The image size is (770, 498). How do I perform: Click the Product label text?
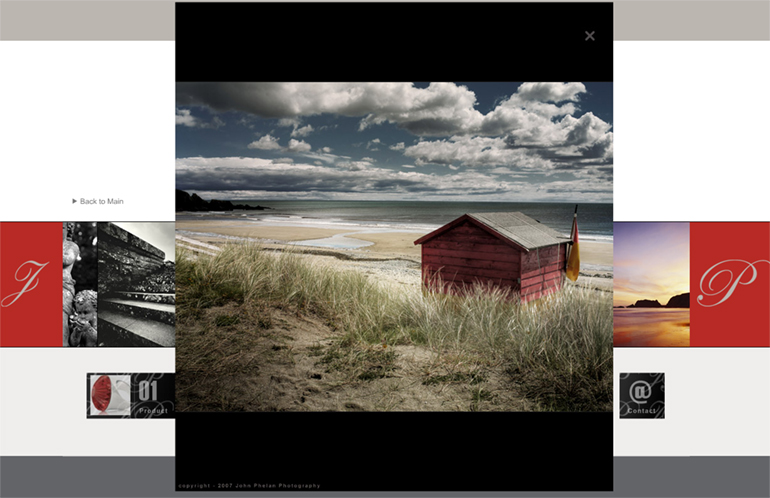[x=153, y=411]
